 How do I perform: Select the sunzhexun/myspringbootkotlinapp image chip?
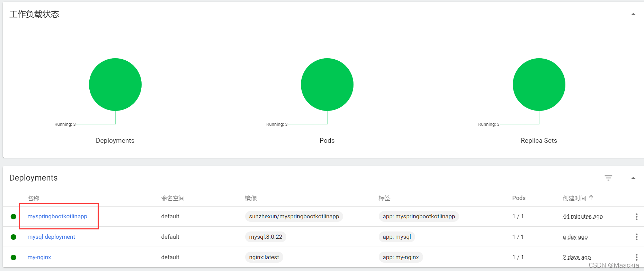(294, 216)
